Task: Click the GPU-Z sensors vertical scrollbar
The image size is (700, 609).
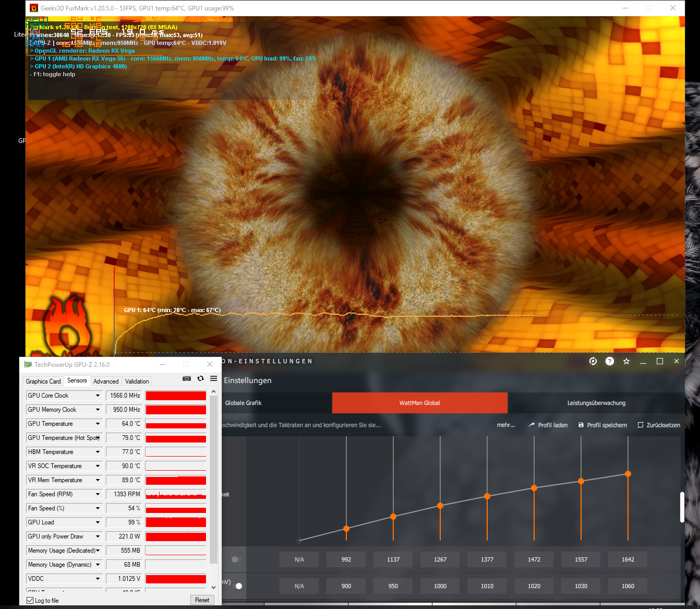Action: pyautogui.click(x=213, y=480)
